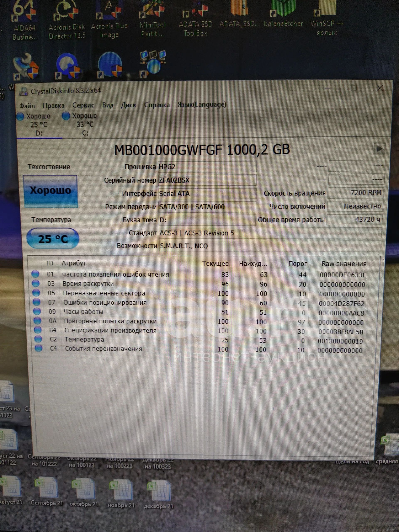This screenshot has width=399, height=532.
Task: Click status dot for attribute 01 read errors
Action: coord(35,274)
